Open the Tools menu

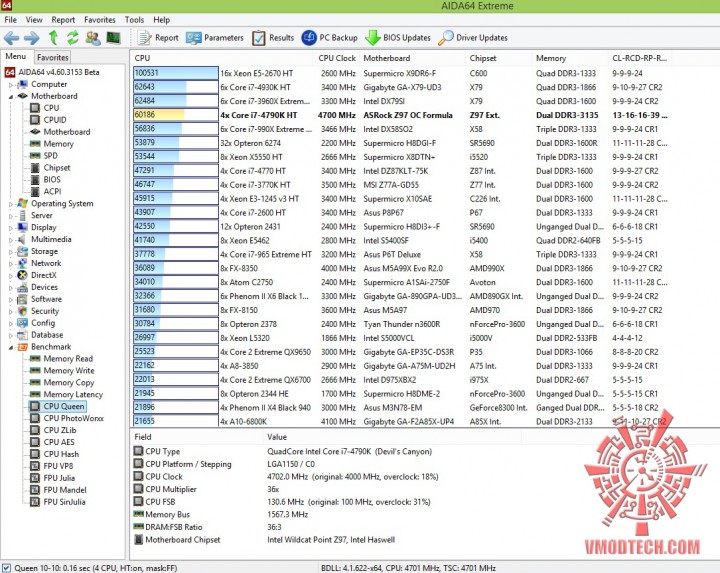[134, 20]
